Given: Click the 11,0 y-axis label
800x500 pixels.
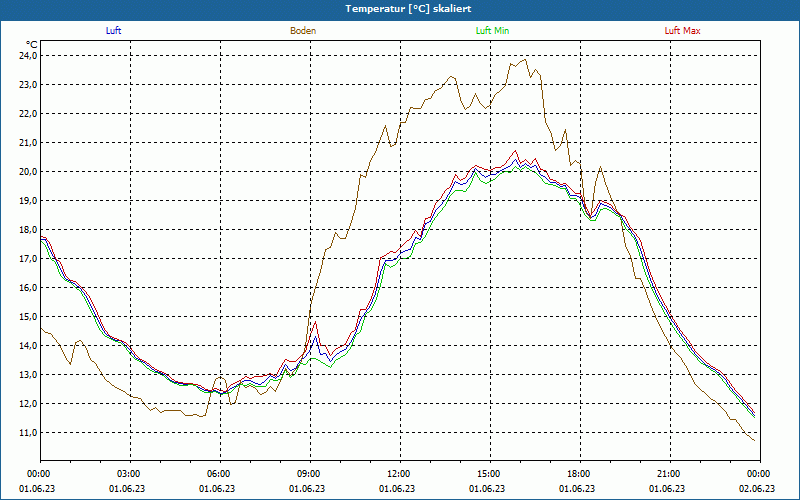Looking at the screenshot, I should pos(29,433).
